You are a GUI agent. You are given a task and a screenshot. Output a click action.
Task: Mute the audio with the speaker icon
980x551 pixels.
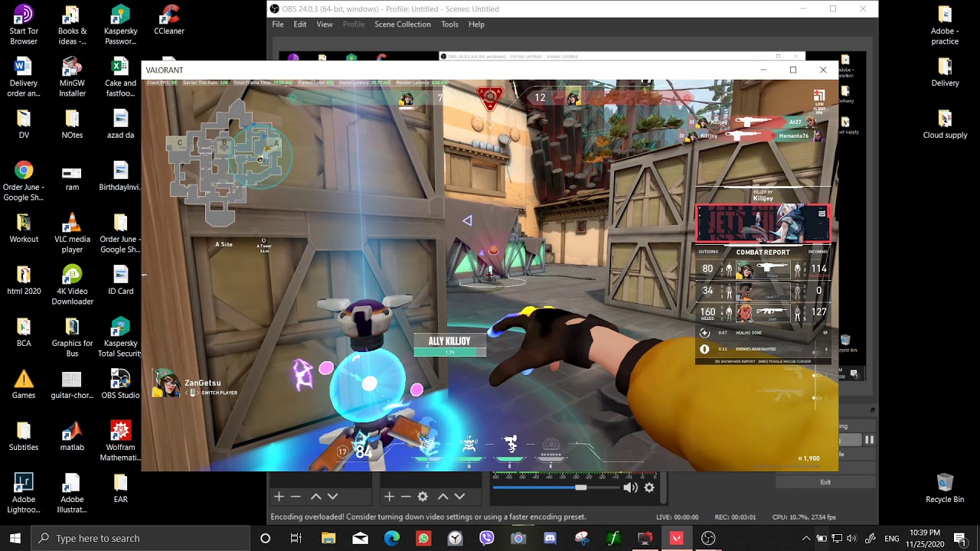click(630, 487)
